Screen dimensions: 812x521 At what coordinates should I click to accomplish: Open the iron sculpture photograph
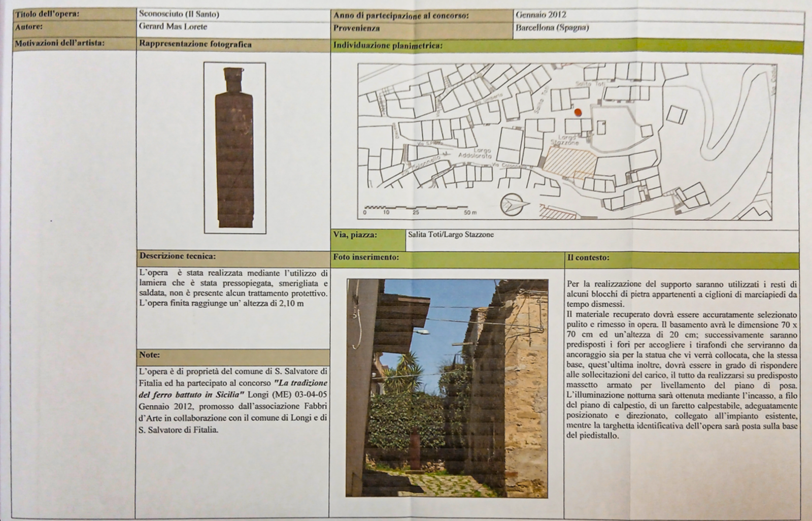(234, 148)
